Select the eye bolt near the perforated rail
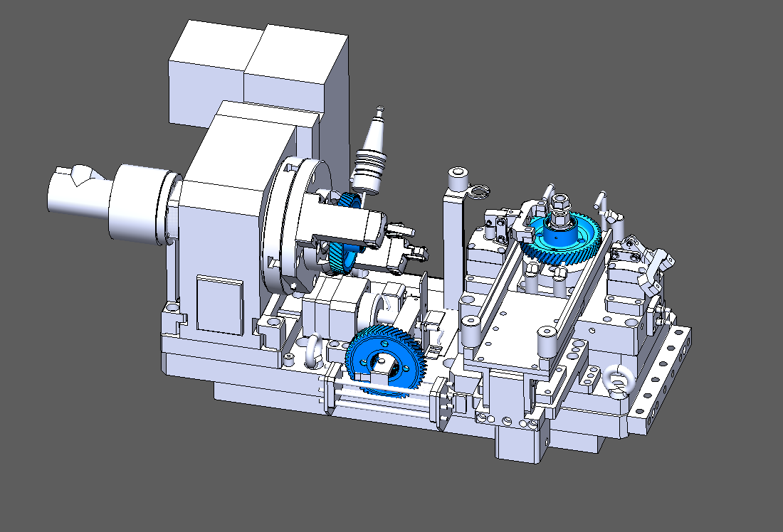Screen dimensions: 783x532 pos(618,381)
